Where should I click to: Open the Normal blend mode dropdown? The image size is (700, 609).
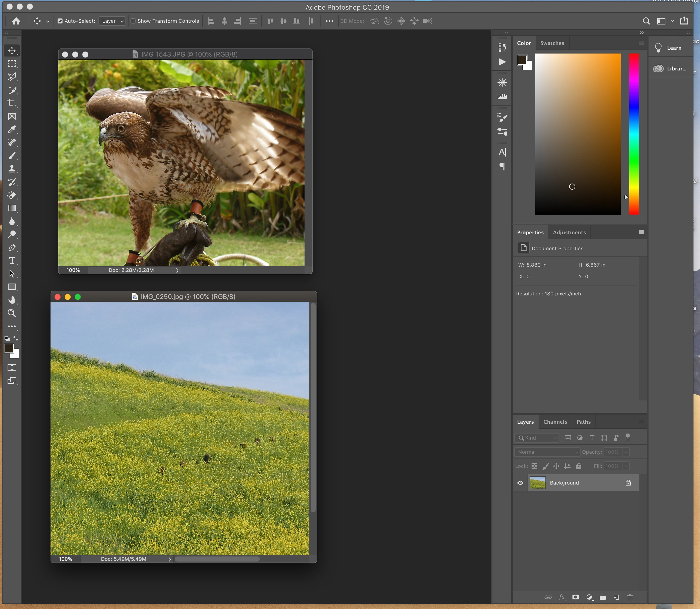coord(547,452)
